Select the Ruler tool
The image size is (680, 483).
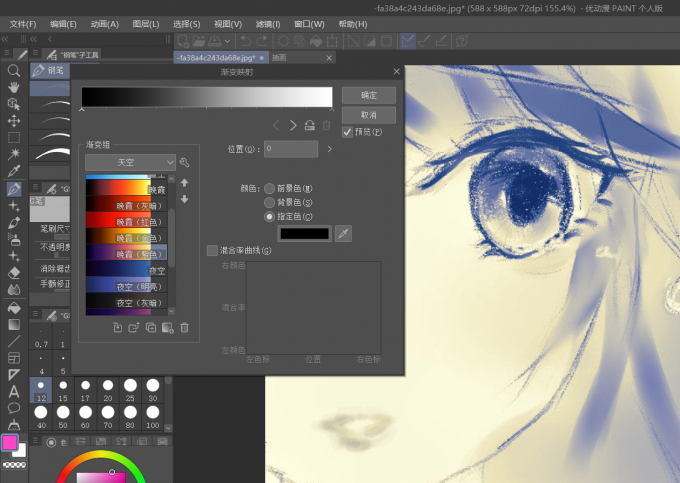[14, 375]
